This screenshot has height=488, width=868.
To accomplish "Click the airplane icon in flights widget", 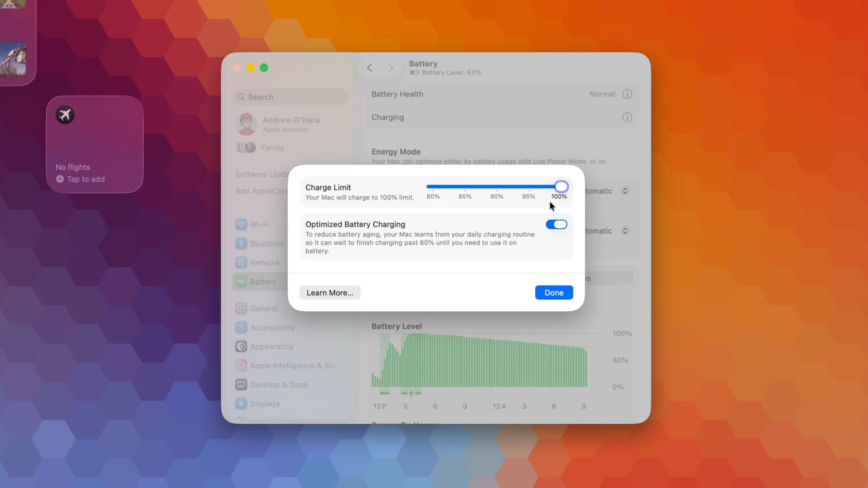I will 65,115.
